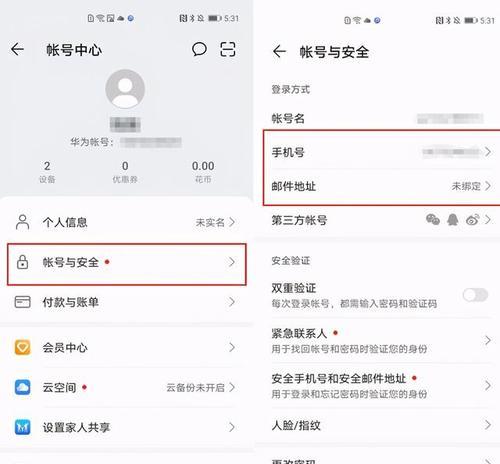Tap the Weibo icon in 第三方帐号

473,220
